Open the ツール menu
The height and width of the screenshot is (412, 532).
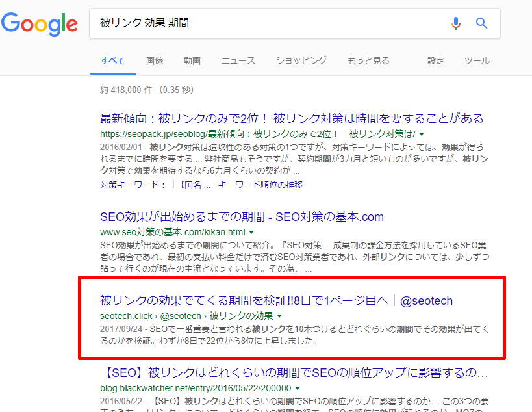[477, 60]
